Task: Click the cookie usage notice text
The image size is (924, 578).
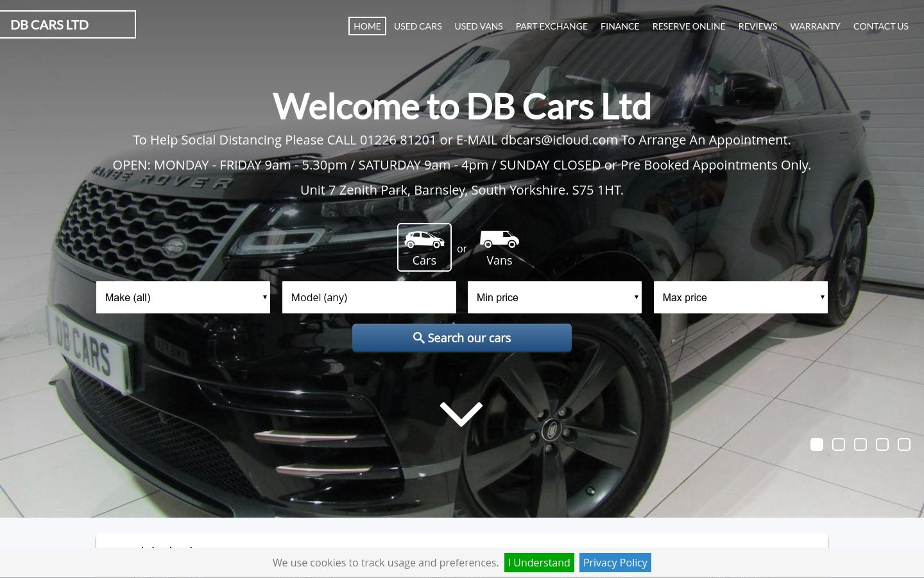Action: click(x=386, y=563)
